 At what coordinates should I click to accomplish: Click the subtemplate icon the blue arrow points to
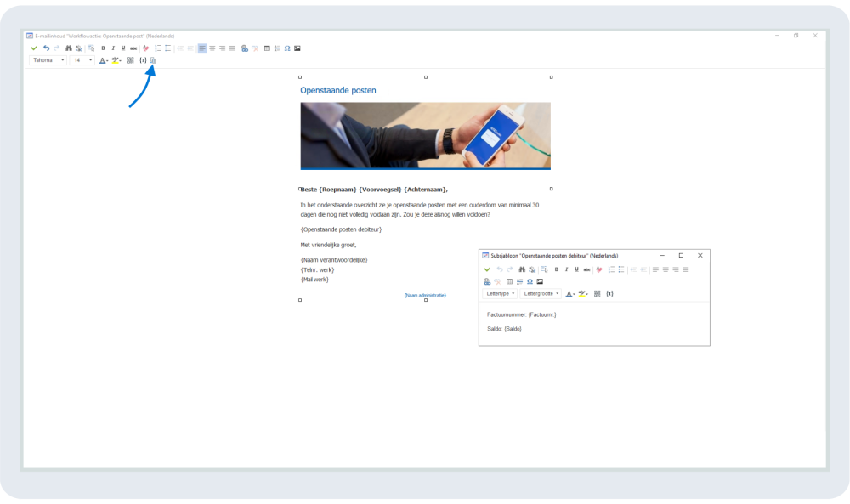coord(153,60)
